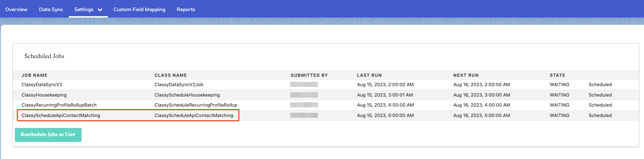The image size is (644, 159).
Task: Open the Custom Field Mapping tab
Action: [x=139, y=9]
